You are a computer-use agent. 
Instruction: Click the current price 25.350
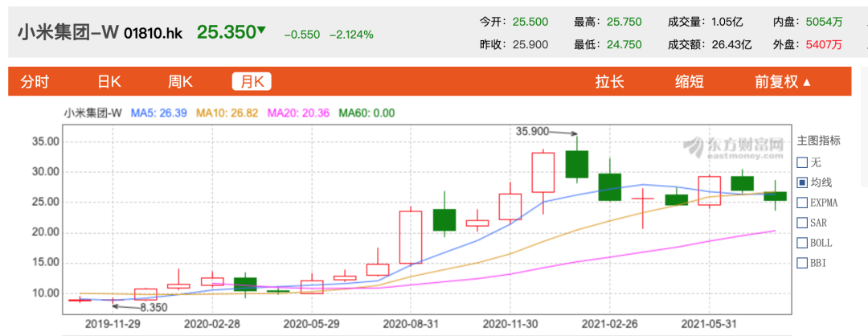click(x=227, y=33)
